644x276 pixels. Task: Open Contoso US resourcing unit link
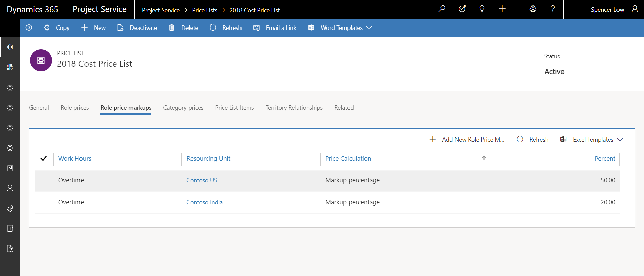pos(202,180)
